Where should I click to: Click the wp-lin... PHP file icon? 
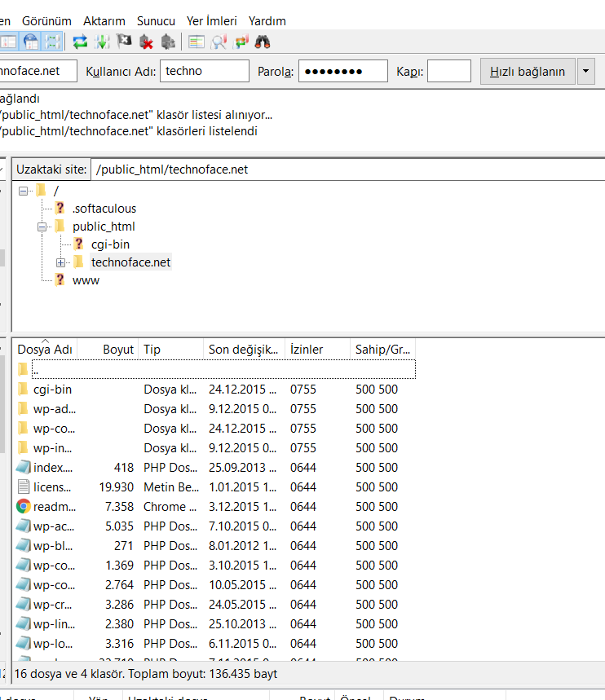click(x=23, y=624)
